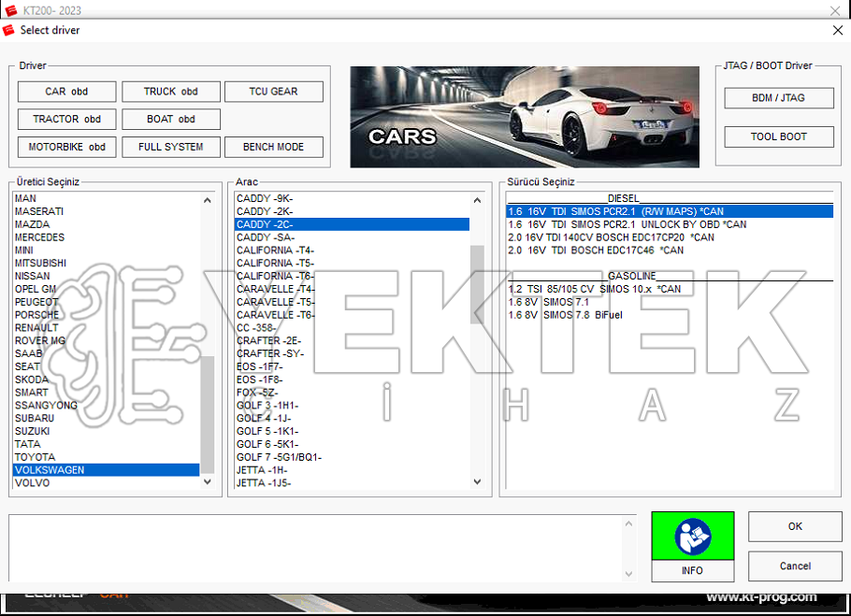
Task: Select CARAVELLE -T6- vehicle
Action: (352, 315)
